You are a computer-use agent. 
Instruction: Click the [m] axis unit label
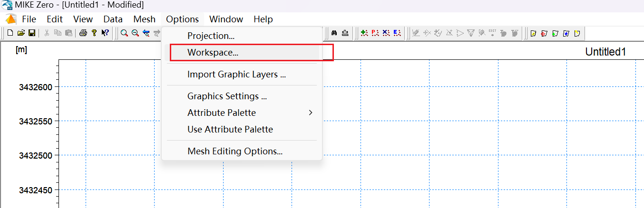(21, 49)
